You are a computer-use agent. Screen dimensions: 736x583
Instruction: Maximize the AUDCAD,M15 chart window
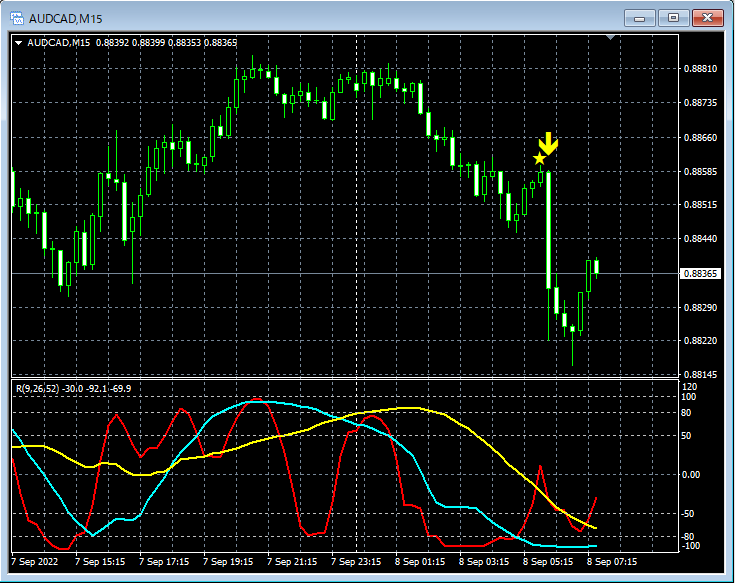(x=673, y=18)
